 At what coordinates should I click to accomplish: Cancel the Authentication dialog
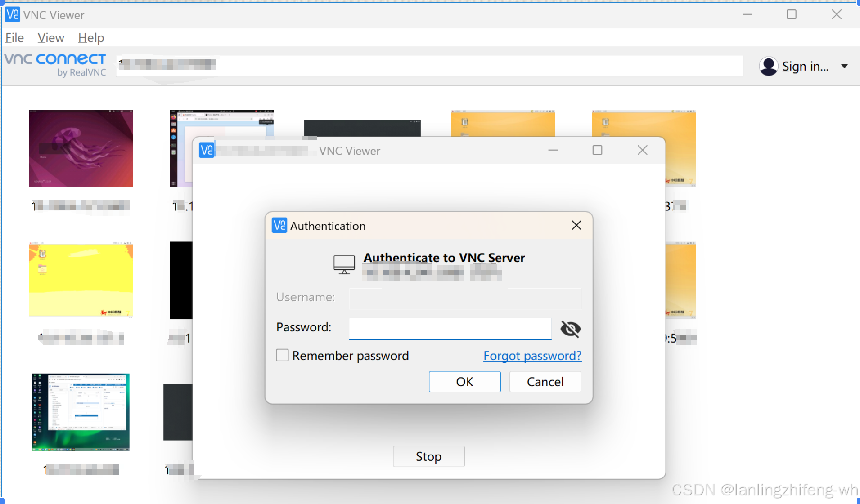pyautogui.click(x=545, y=382)
